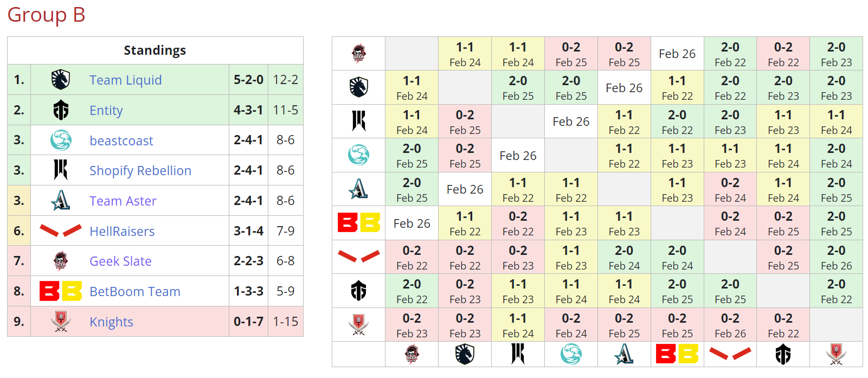Open the BetBoom Team link
Viewport: 868px width, 378px height.
tap(134, 292)
